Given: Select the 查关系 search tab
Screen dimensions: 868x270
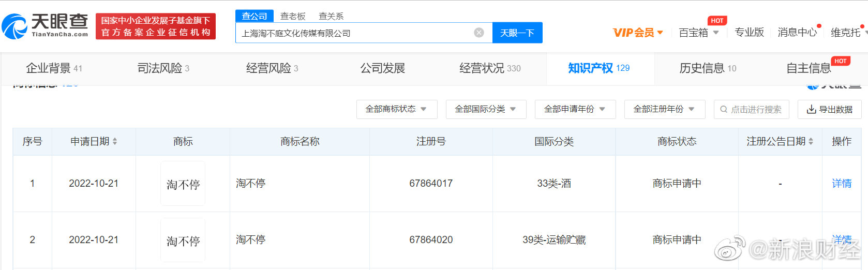Looking at the screenshot, I should click(x=331, y=16).
